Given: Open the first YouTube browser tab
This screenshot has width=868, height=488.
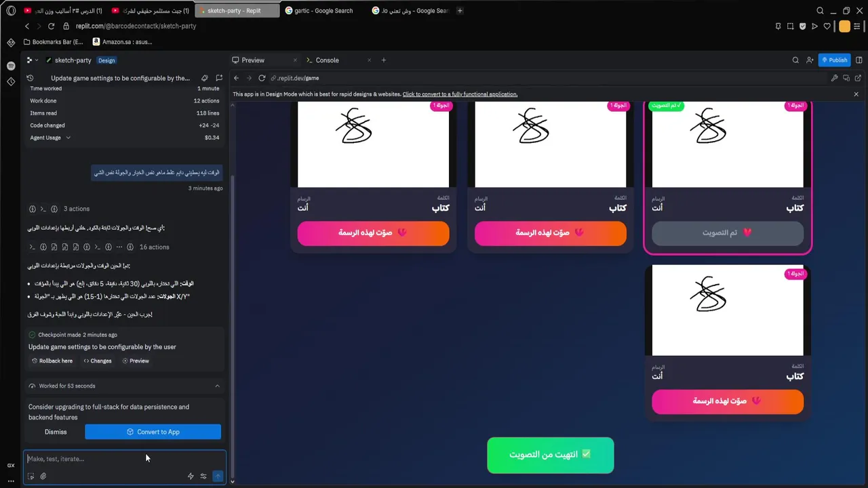Looking at the screenshot, I should click(x=62, y=11).
